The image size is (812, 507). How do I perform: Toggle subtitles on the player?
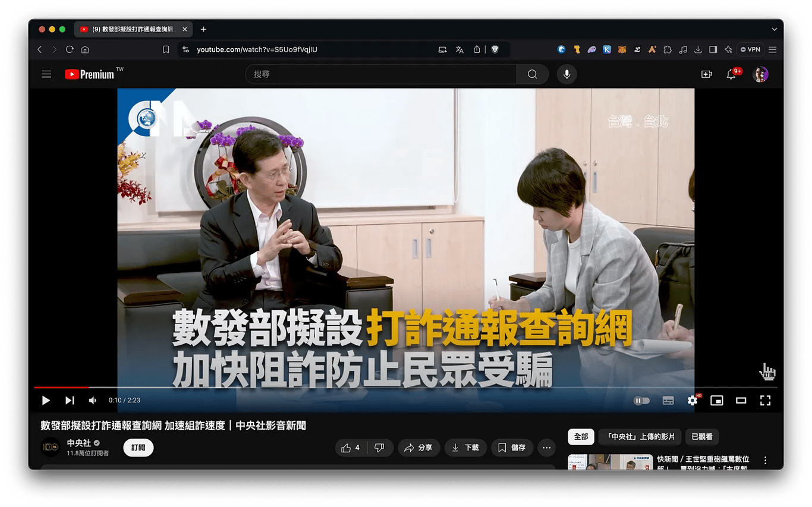pyautogui.click(x=668, y=401)
